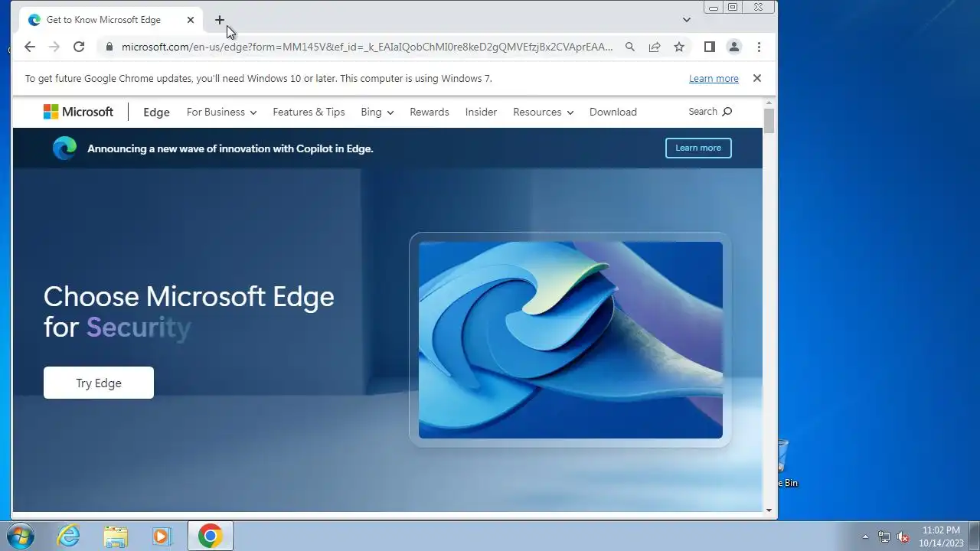Open the Chrome profile avatar menu

point(734,47)
